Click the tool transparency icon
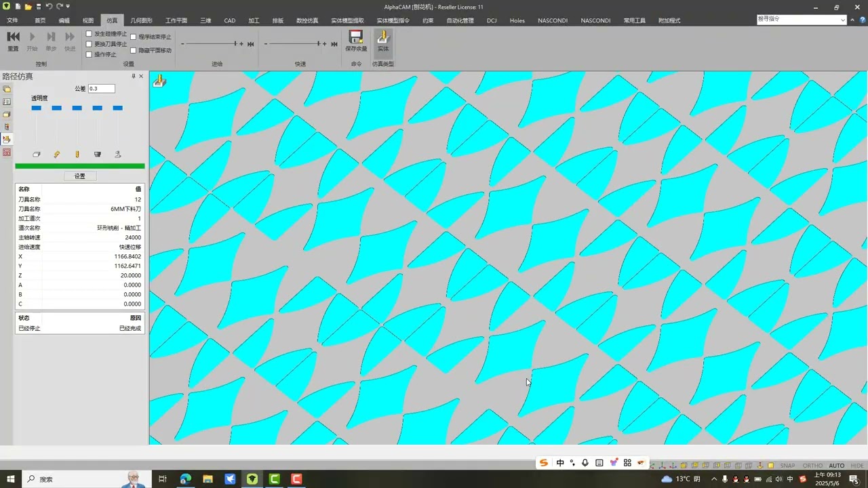This screenshot has width=868, height=488. click(x=77, y=155)
